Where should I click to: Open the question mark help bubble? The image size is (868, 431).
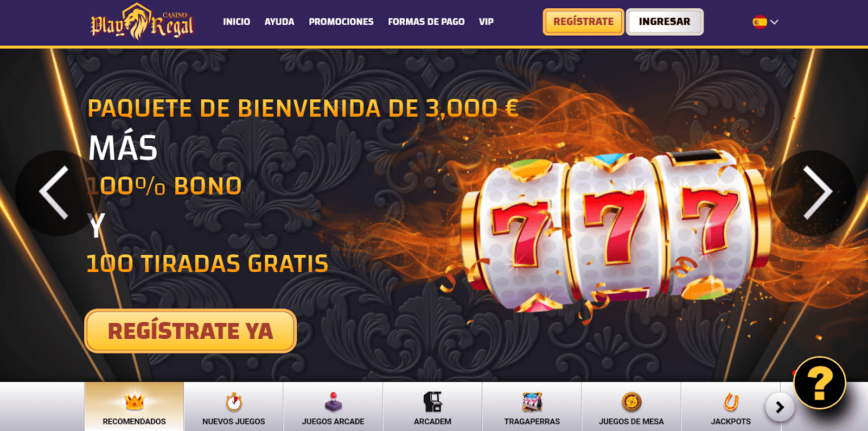[x=820, y=383]
